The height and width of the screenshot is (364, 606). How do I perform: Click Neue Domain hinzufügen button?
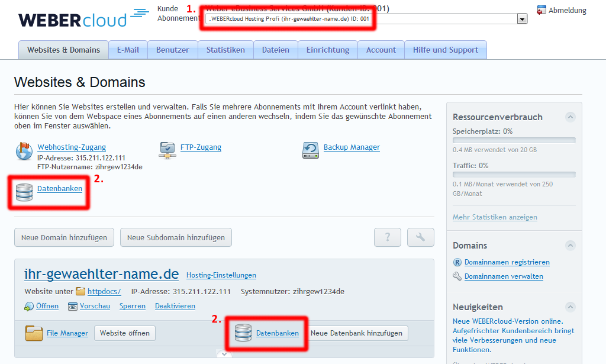click(64, 237)
